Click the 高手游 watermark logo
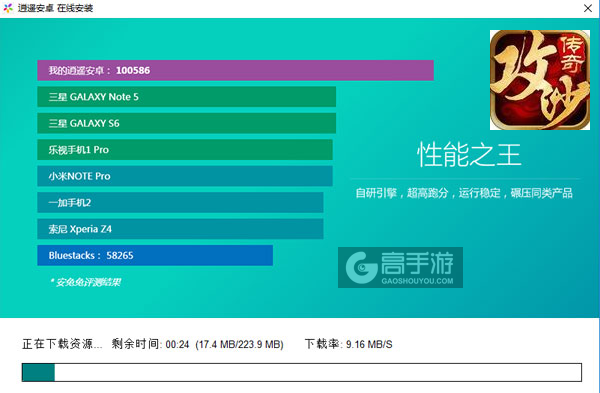 [400, 267]
